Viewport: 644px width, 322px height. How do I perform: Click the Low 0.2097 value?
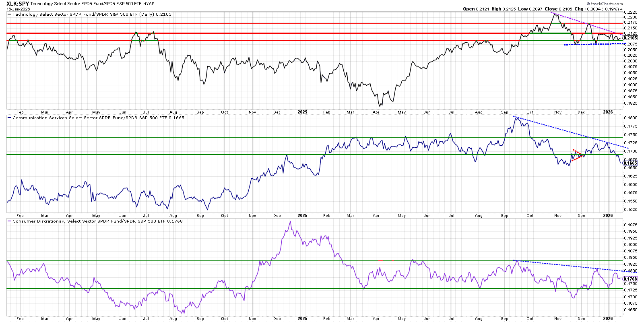530,9
